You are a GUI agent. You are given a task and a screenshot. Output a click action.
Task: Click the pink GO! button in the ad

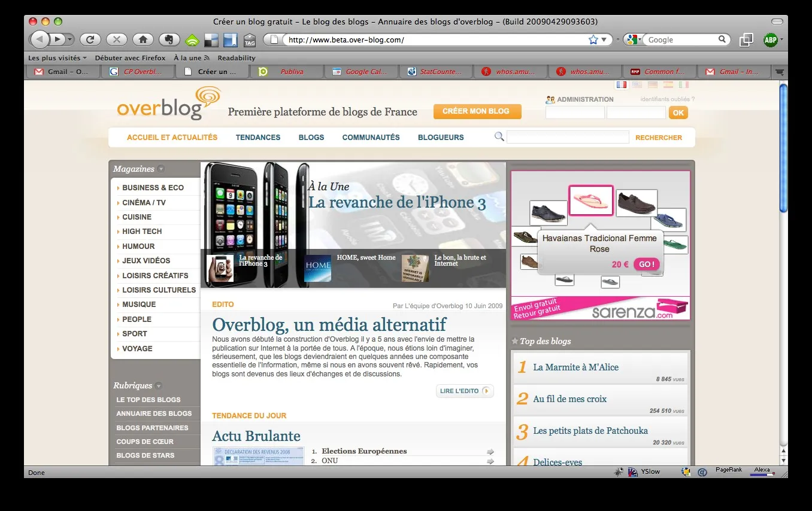pos(647,264)
